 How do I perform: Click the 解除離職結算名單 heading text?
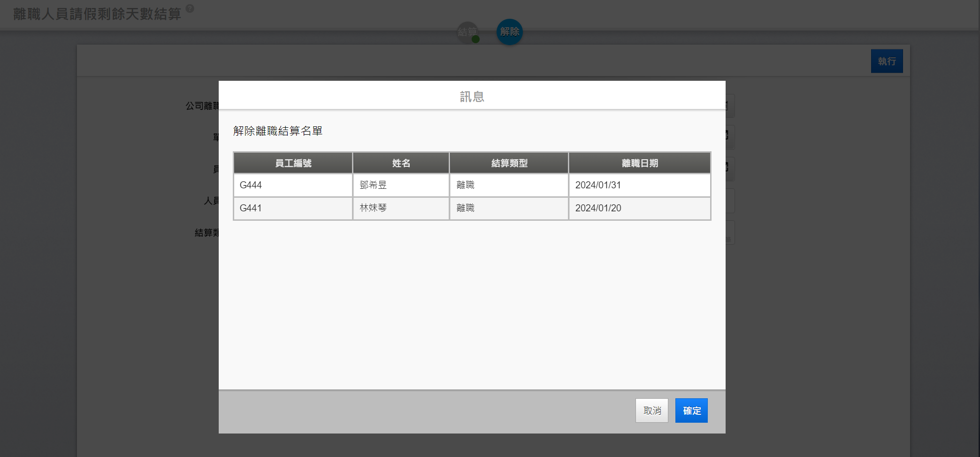point(278,131)
